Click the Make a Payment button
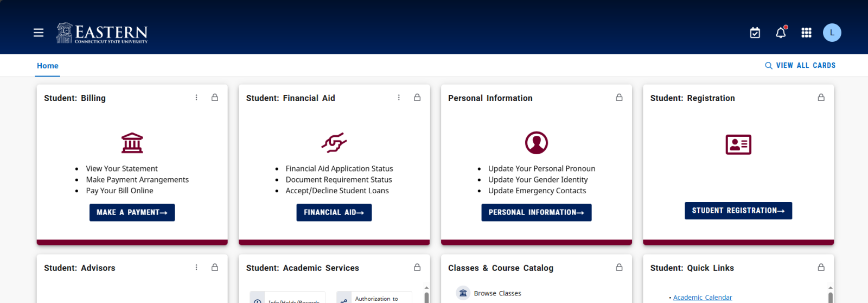This screenshot has height=303, width=868. click(132, 212)
